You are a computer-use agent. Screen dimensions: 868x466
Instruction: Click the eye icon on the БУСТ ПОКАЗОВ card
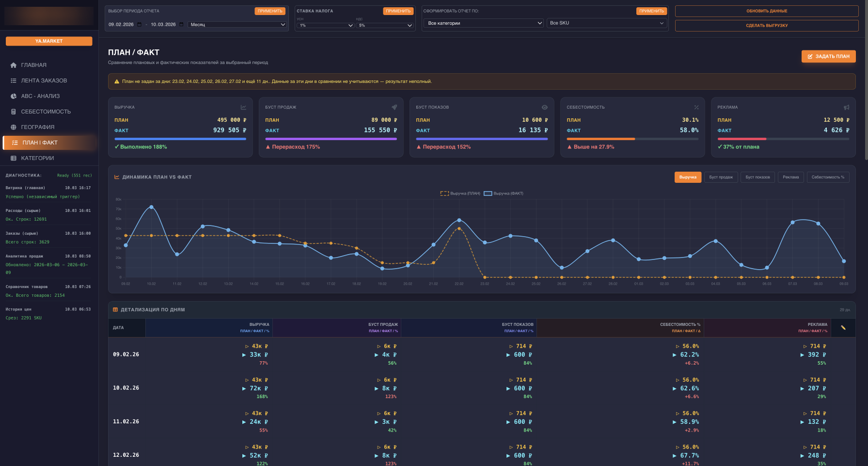click(x=545, y=107)
